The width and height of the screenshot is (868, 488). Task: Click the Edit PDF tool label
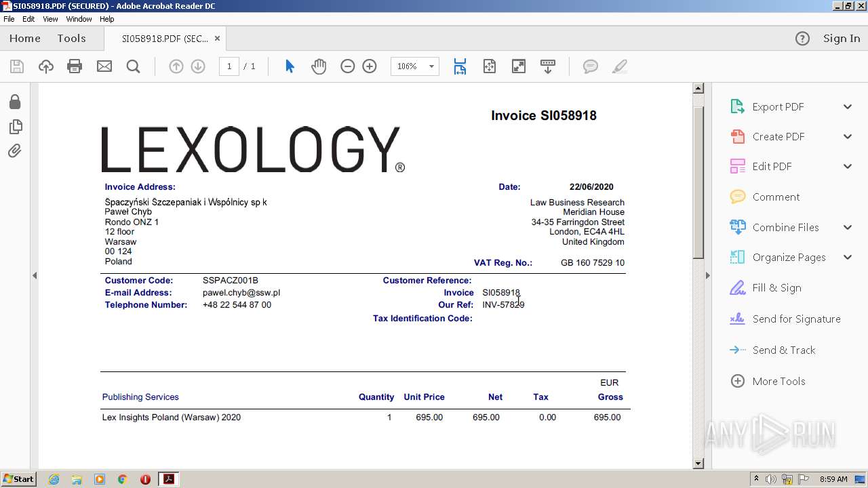click(x=772, y=167)
